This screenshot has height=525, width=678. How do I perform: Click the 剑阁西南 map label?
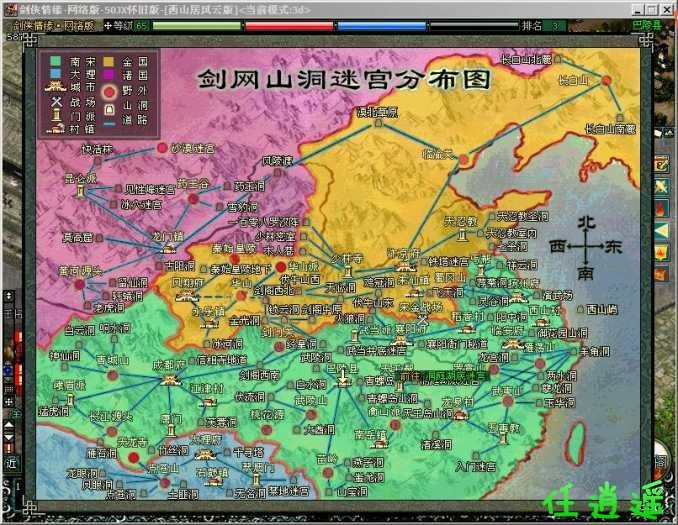259,375
